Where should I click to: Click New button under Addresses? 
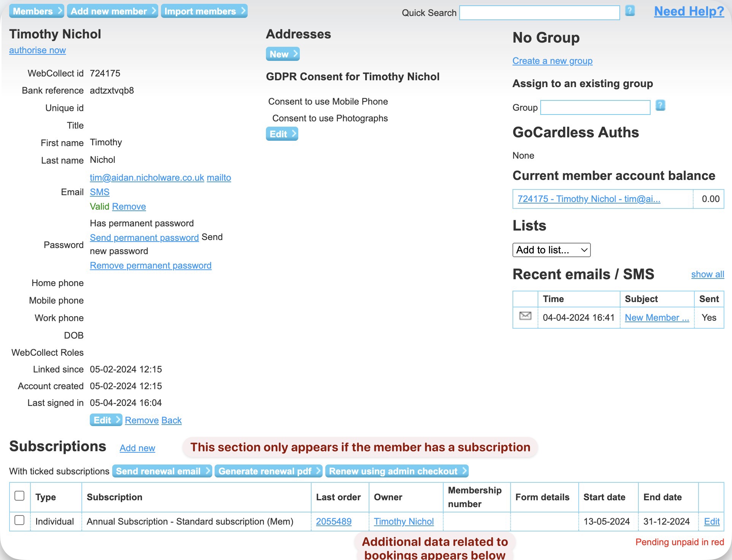point(283,54)
